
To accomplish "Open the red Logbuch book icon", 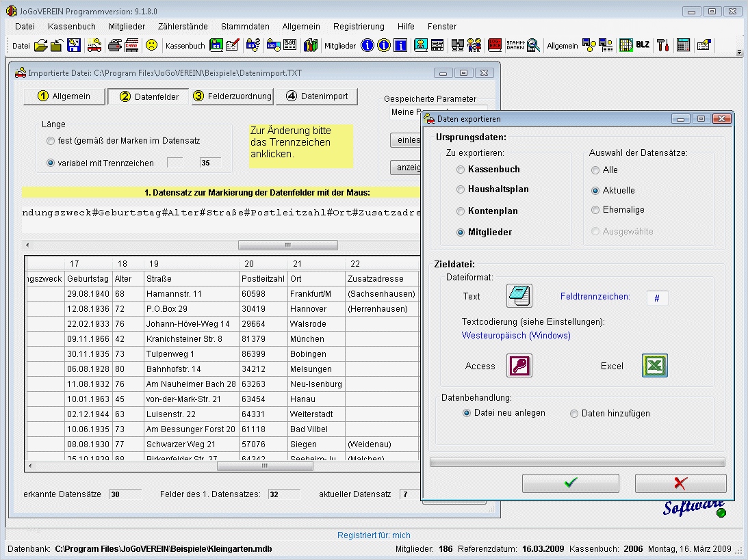I will (495, 46).
